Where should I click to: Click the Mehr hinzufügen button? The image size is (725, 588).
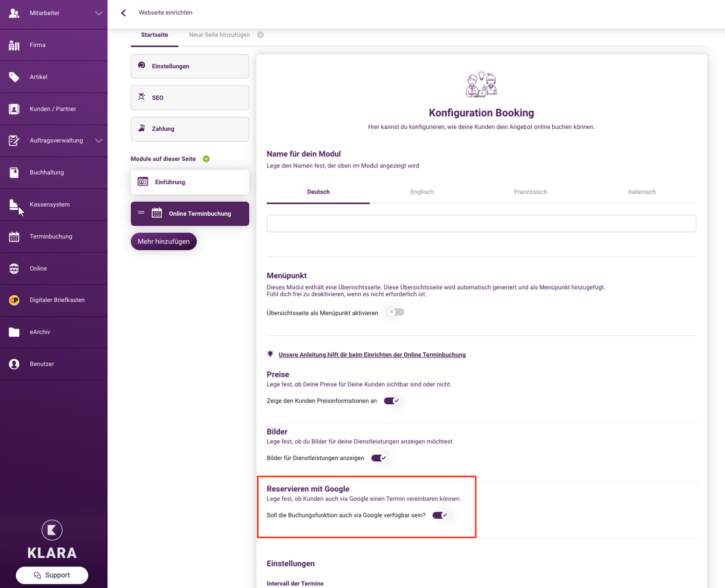(x=163, y=242)
